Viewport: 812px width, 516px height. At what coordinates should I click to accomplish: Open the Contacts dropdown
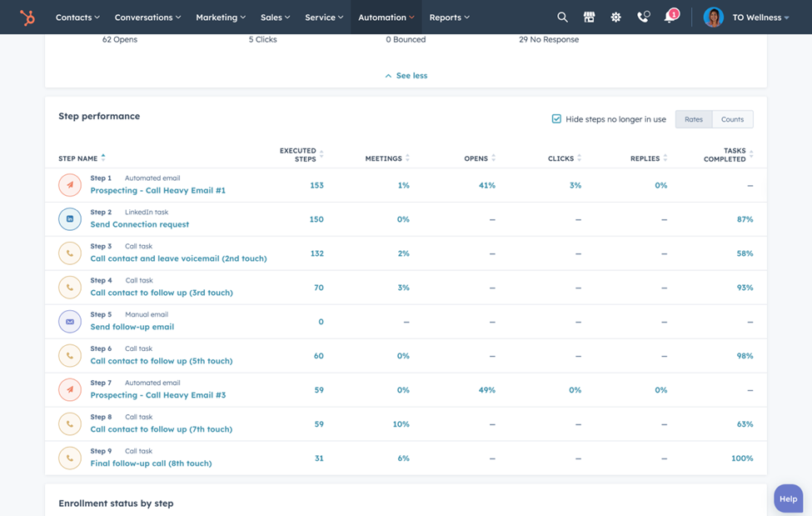point(77,17)
